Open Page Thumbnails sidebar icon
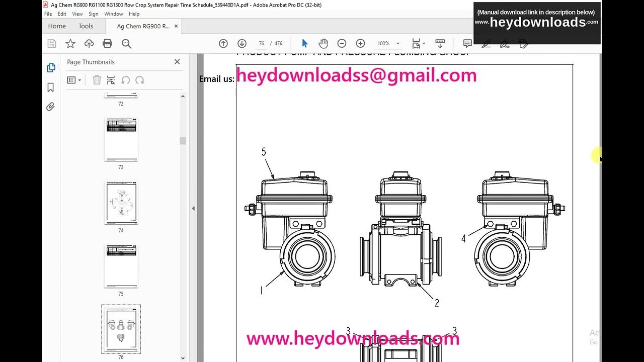644x362 pixels. tap(51, 68)
